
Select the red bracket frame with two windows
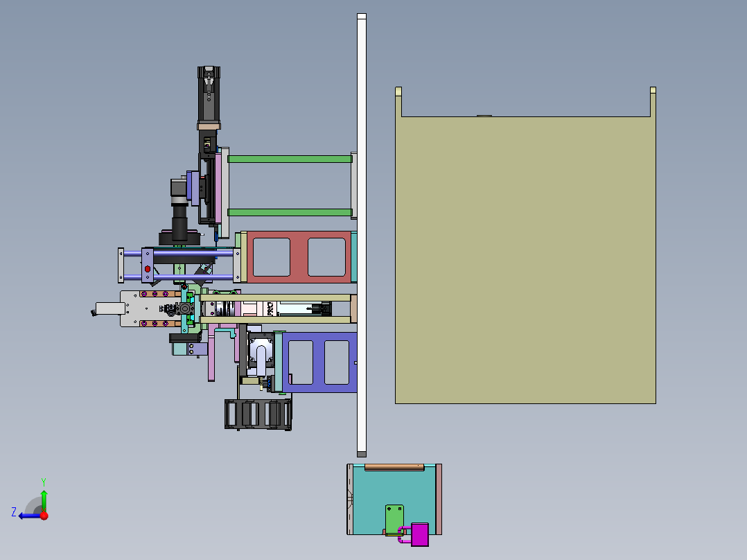point(299,257)
